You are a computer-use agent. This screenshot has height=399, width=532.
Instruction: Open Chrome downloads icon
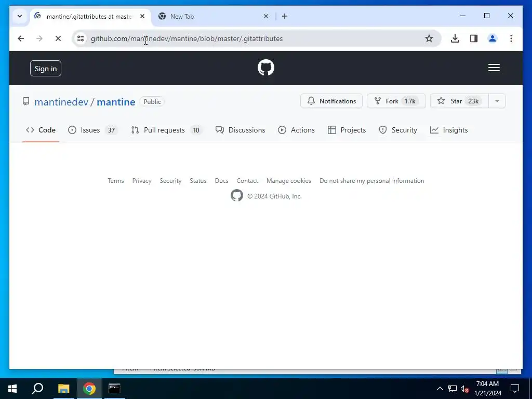tap(455, 38)
